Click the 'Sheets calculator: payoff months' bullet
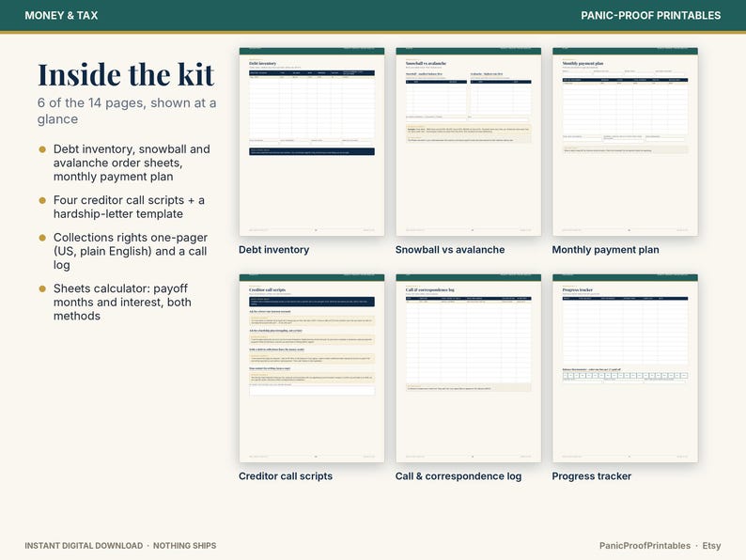Viewport: 746px width, 560px height. click(122, 303)
